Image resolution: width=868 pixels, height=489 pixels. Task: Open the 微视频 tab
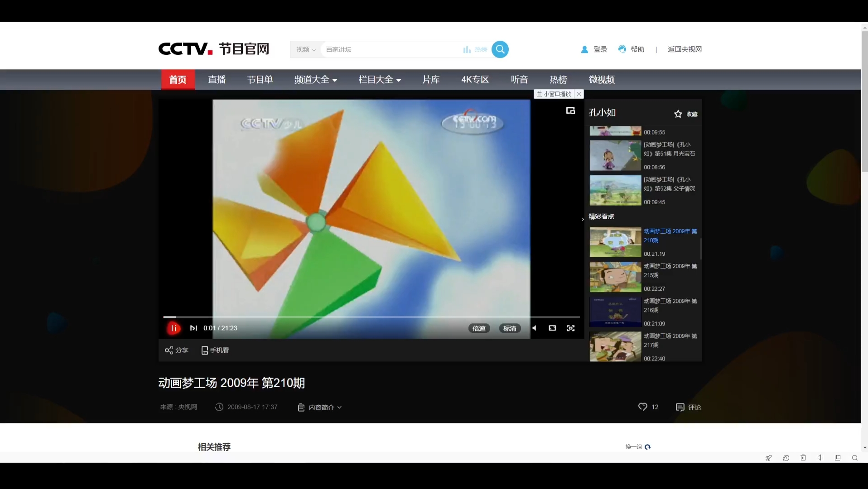602,80
